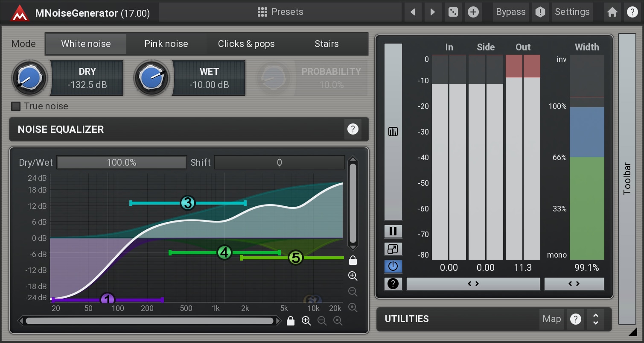This screenshot has width=644, height=343.
Task: Click the lock icon right of EQ graph
Action: click(353, 260)
